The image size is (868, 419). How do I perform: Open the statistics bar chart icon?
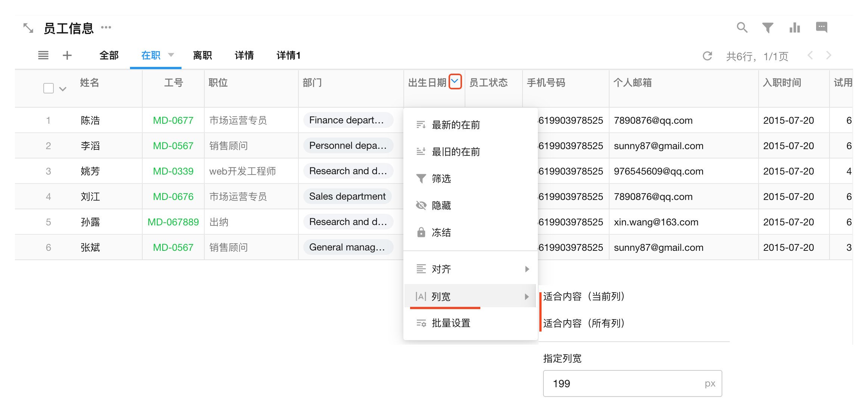(794, 28)
